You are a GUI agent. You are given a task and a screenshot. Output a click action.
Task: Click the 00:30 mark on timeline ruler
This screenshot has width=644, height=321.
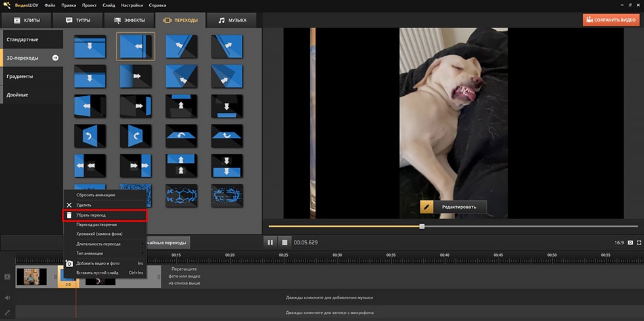[x=337, y=255]
